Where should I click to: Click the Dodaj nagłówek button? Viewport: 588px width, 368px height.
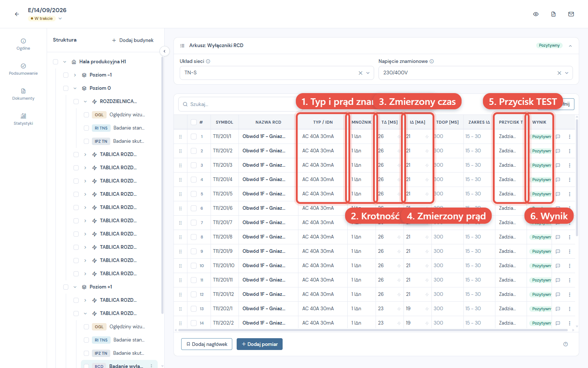207,344
